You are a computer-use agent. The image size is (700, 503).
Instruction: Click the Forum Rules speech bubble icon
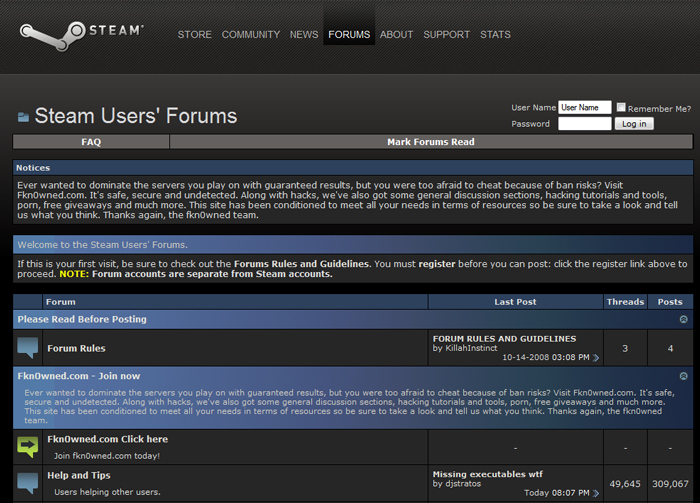pos(28,348)
